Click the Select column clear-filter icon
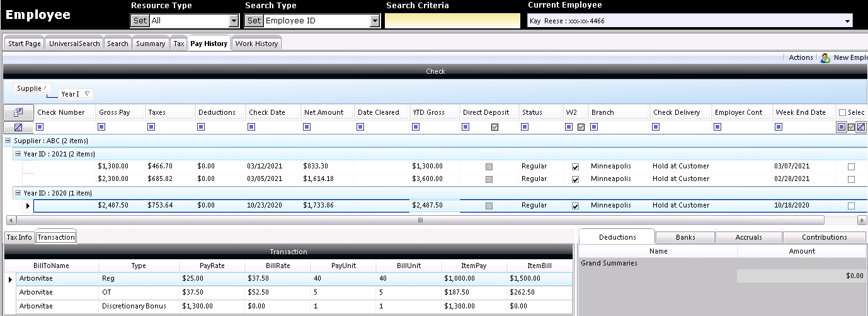The image size is (868, 316). tap(860, 127)
